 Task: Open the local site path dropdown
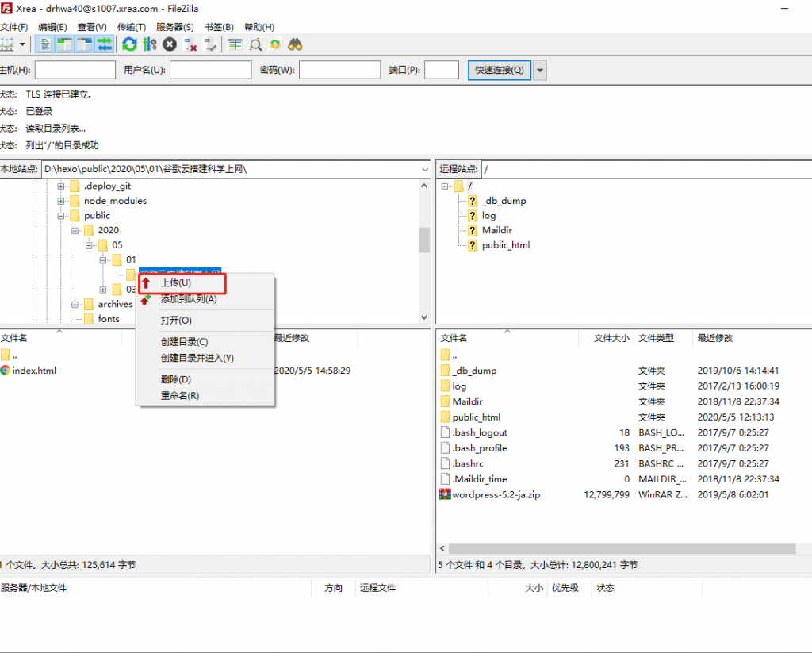[x=425, y=169]
